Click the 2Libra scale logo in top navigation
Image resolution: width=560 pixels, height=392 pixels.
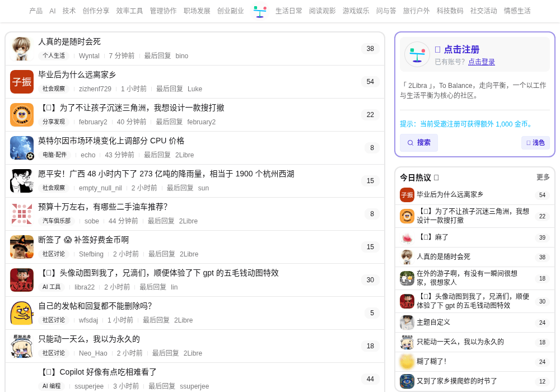pos(260,11)
